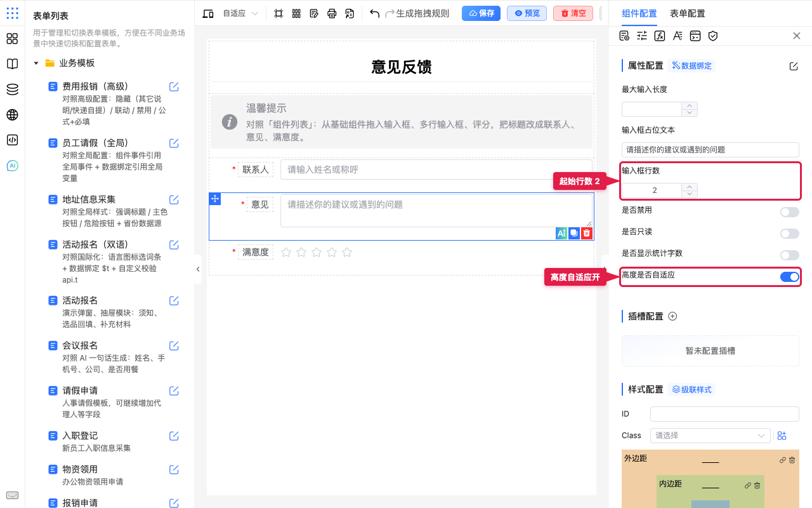Open the 自适应 device size dropdown
Image resolution: width=812 pixels, height=508 pixels.
click(240, 13)
